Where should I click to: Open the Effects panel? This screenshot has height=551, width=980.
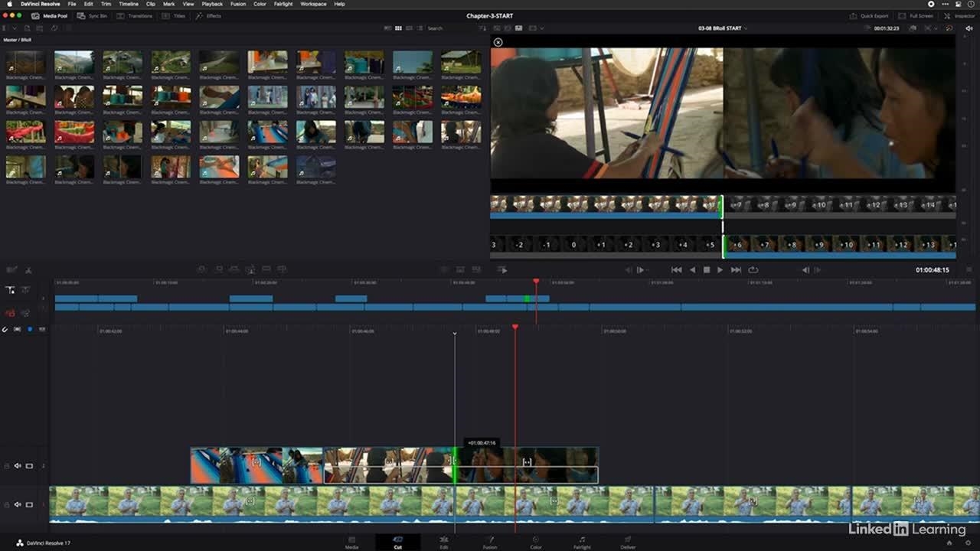(208, 15)
